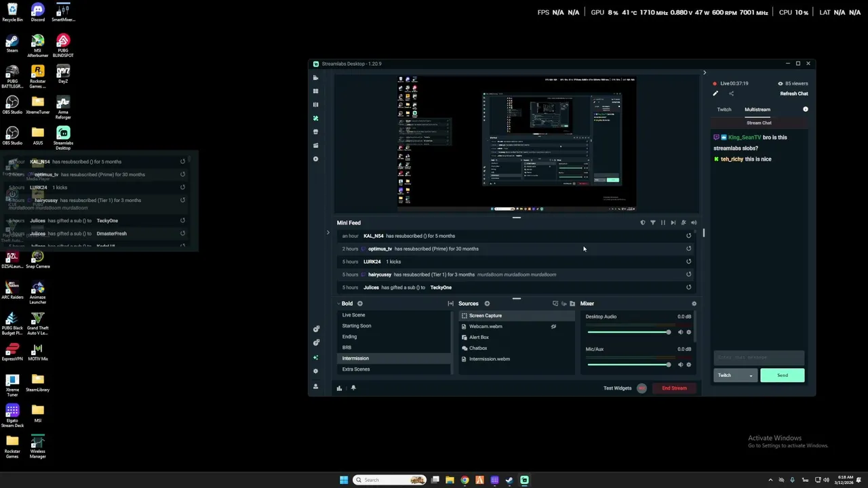Click the share icon beside the pencil
Image resolution: width=868 pixels, height=488 pixels.
coord(731,94)
